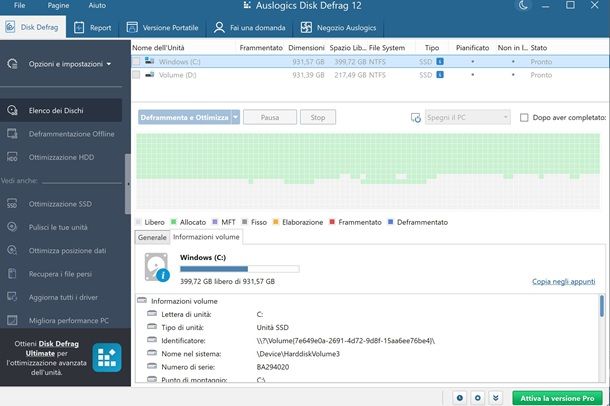The image size is (610, 406).
Task: Open the Report tab
Action: (94, 28)
